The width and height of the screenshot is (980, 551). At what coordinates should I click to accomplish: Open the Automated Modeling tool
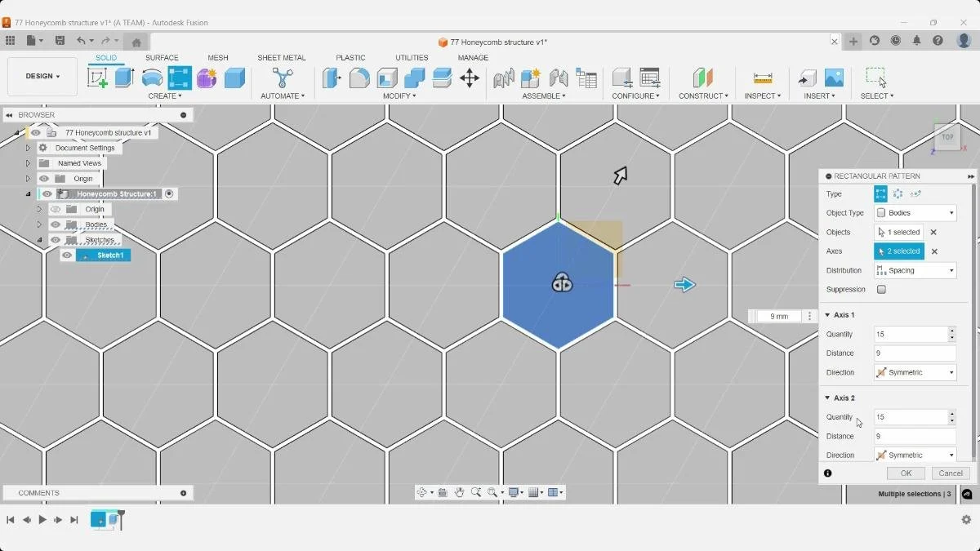[x=283, y=78]
